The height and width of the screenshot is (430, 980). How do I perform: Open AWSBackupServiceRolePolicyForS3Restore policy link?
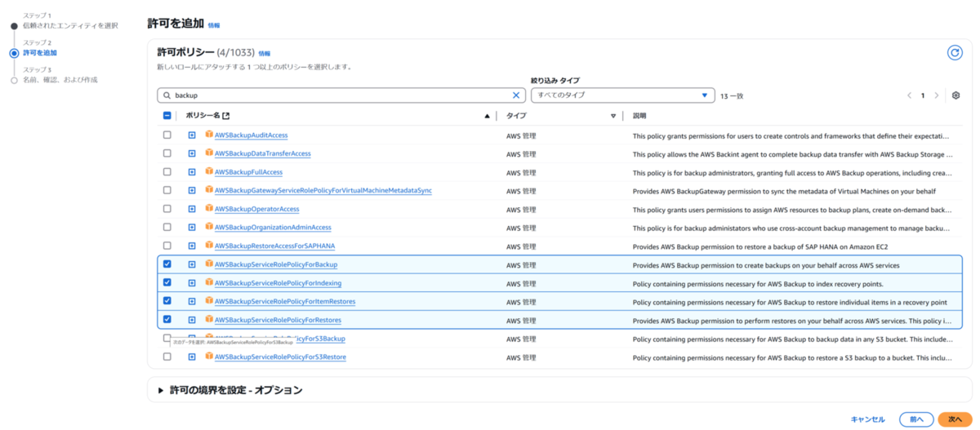280,357
